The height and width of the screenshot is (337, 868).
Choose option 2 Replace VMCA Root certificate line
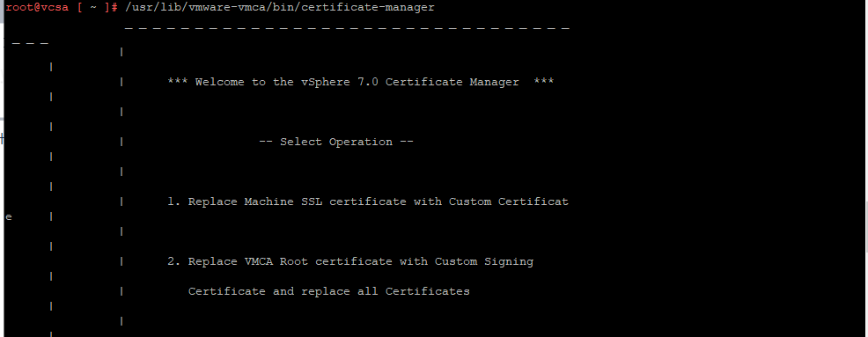click(x=350, y=261)
